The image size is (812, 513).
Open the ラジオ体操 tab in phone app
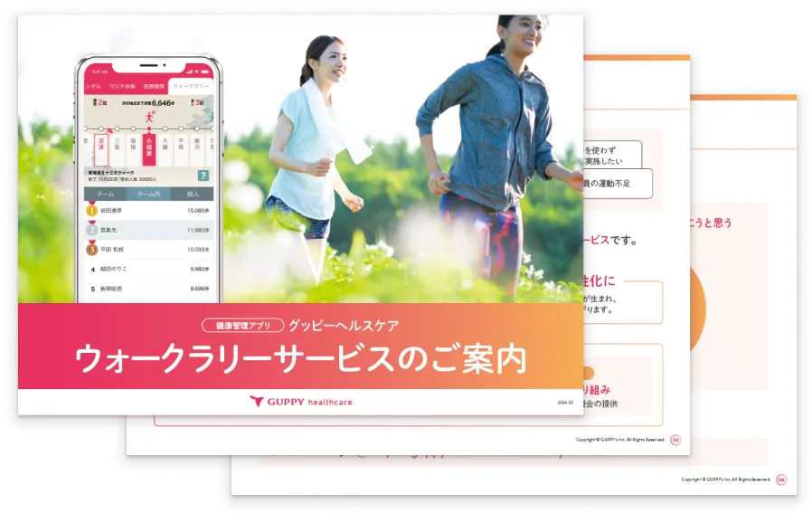click(x=122, y=86)
